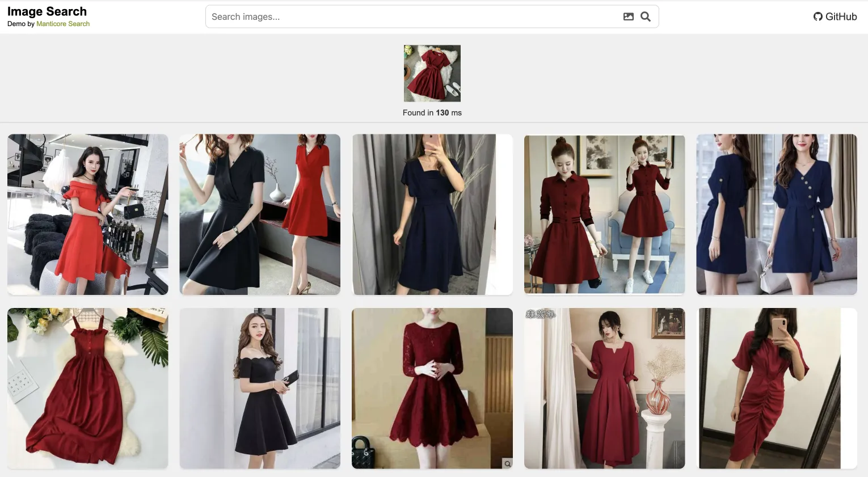Open the burgundy lace dress image
The image size is (868, 477).
tap(432, 389)
